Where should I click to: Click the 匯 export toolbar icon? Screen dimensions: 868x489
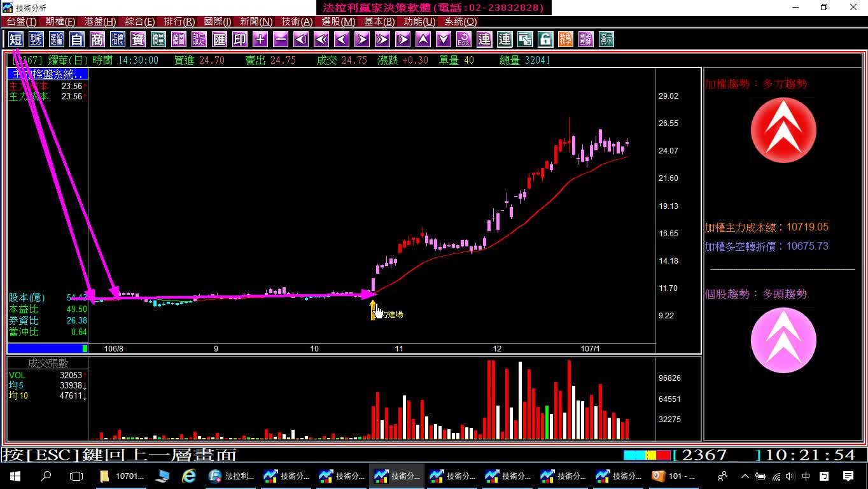[220, 39]
